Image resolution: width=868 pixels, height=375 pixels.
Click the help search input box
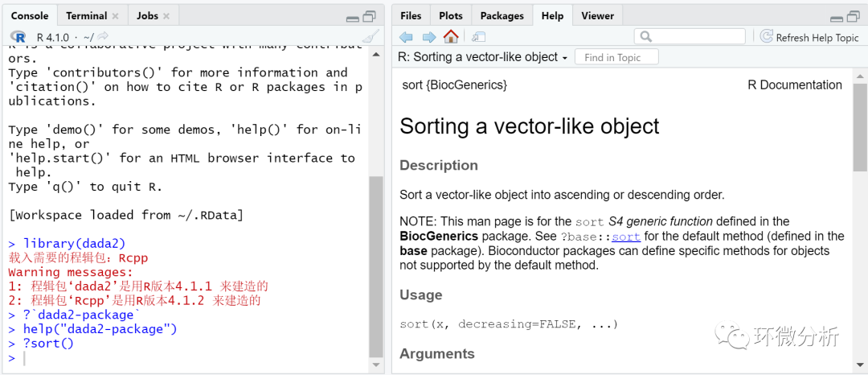(690, 36)
